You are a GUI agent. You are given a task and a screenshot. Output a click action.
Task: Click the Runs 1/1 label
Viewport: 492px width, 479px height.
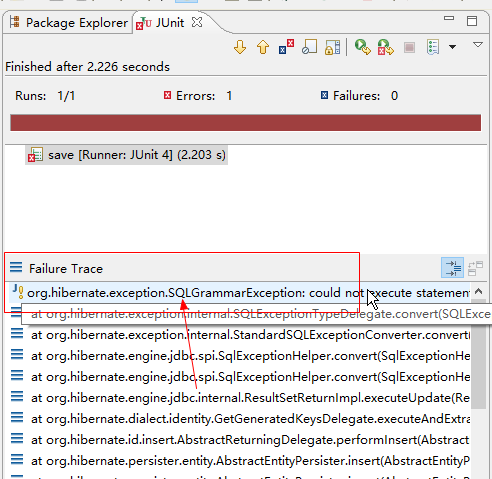tap(45, 96)
